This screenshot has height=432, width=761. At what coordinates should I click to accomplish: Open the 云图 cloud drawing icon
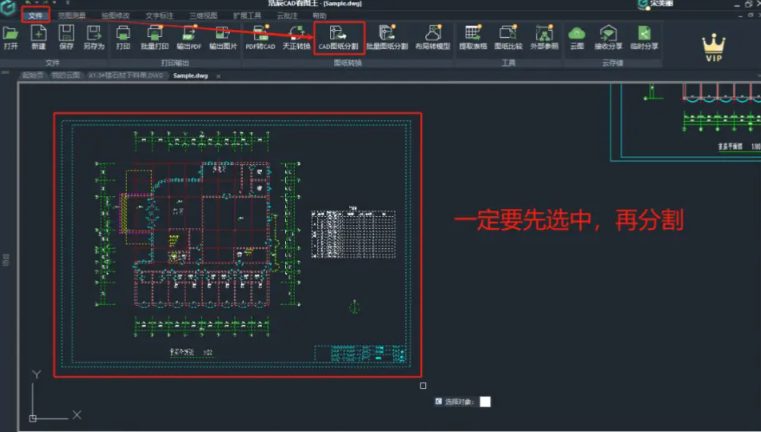click(x=577, y=38)
